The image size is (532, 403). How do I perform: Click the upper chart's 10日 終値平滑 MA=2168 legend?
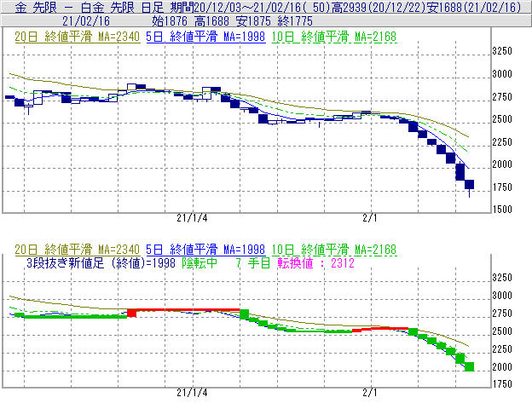(334, 37)
